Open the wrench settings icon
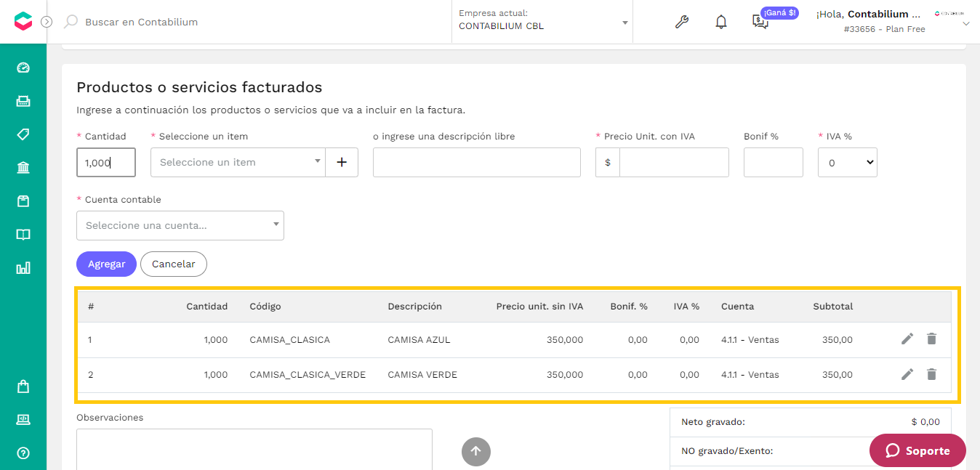 [x=681, y=22]
